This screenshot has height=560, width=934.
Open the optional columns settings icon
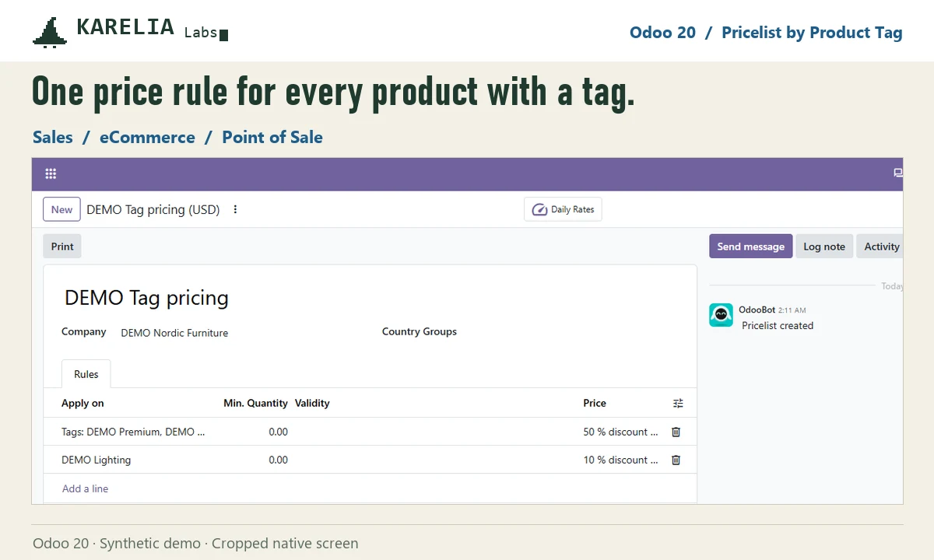point(678,403)
